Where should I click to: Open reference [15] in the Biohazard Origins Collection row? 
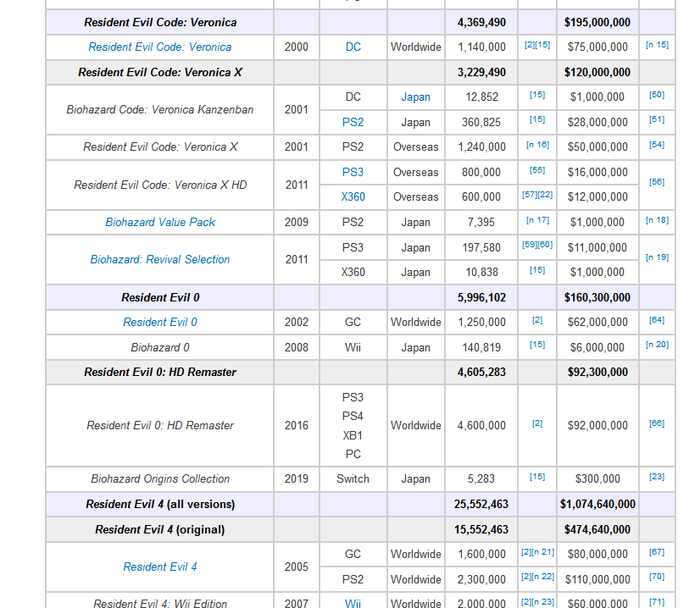click(537, 477)
